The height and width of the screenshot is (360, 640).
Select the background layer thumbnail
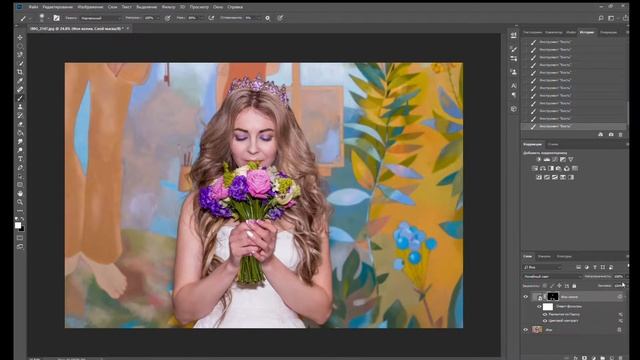[x=537, y=330]
